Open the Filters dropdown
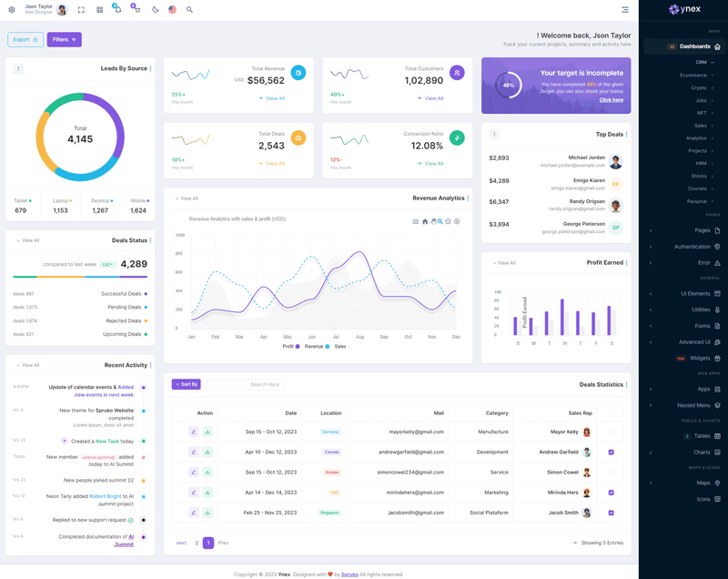 [x=64, y=40]
